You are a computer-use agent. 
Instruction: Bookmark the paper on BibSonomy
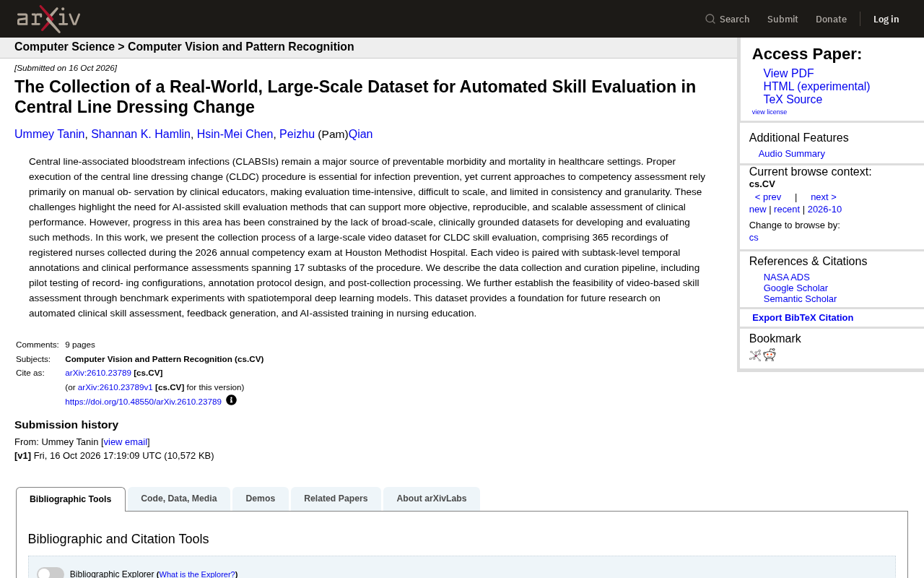click(x=755, y=355)
